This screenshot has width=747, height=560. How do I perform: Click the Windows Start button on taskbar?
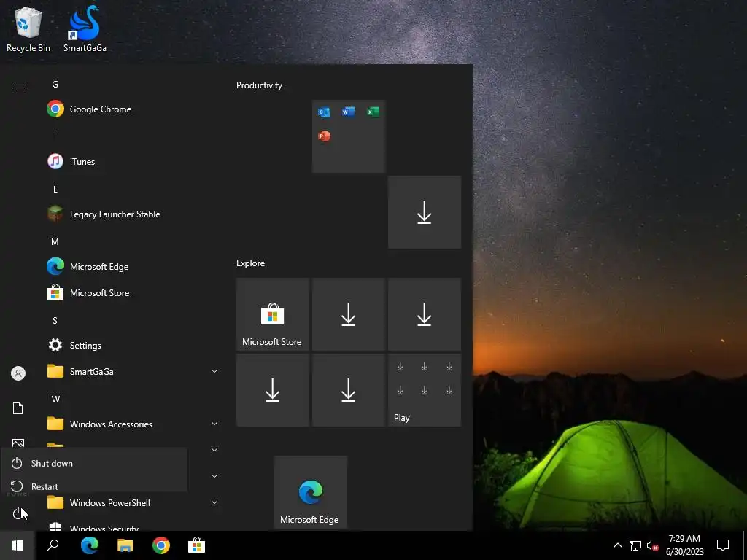click(18, 545)
